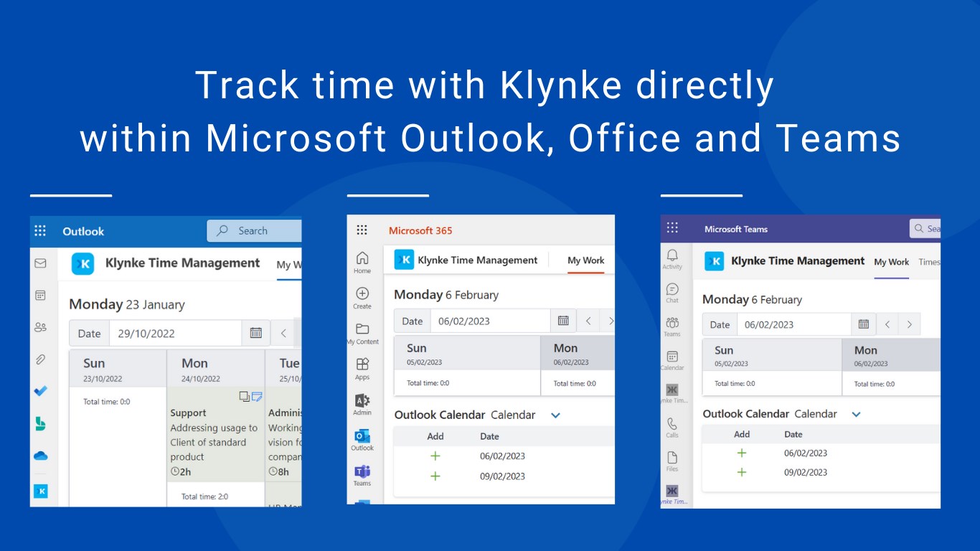
Task: Select Mon 06/02/2023 column in Teams panel
Action: (892, 355)
